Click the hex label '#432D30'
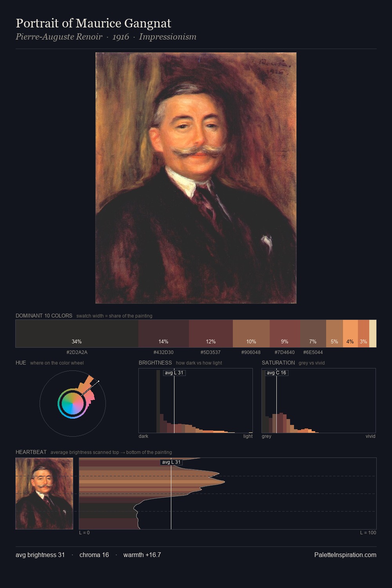Viewport: 392px width, 588px height. pos(163,352)
